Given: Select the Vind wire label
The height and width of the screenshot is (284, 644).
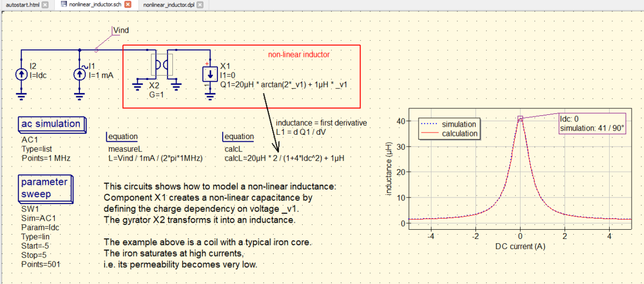Looking at the screenshot, I should 121,31.
